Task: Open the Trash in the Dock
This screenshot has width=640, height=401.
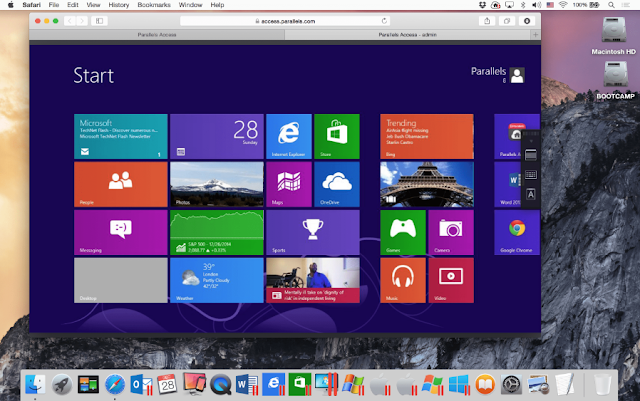Action: (602, 384)
